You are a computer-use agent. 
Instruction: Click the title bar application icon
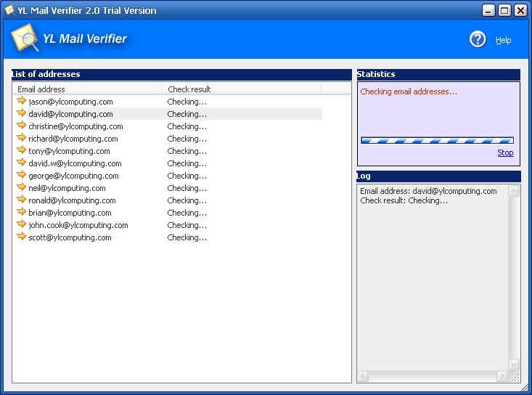10,10
